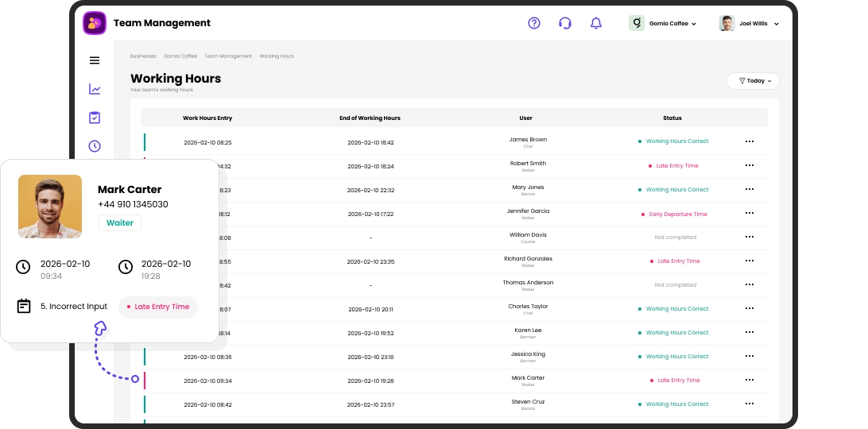868x429 pixels.
Task: Click the Team Management app logo
Action: pos(95,23)
